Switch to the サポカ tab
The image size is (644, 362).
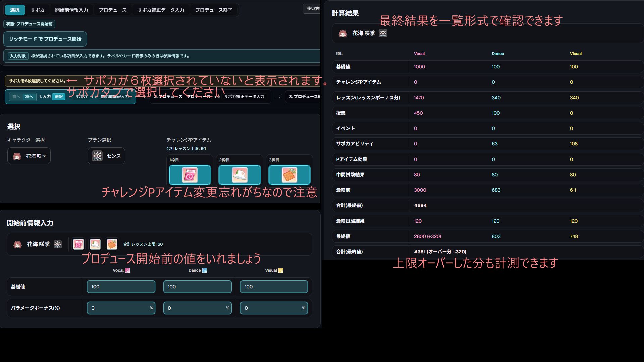click(x=37, y=10)
